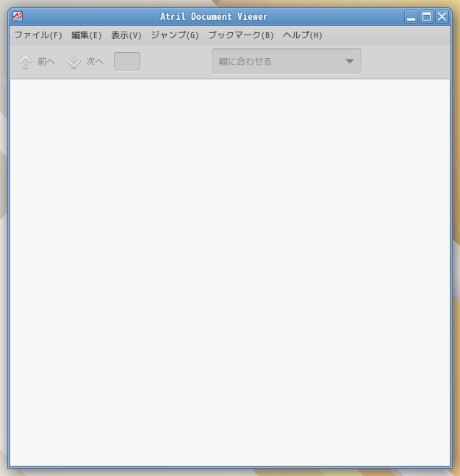This screenshot has height=476, width=460.
Task: Minimize the Atril Document Viewer window
Action: coord(411,17)
